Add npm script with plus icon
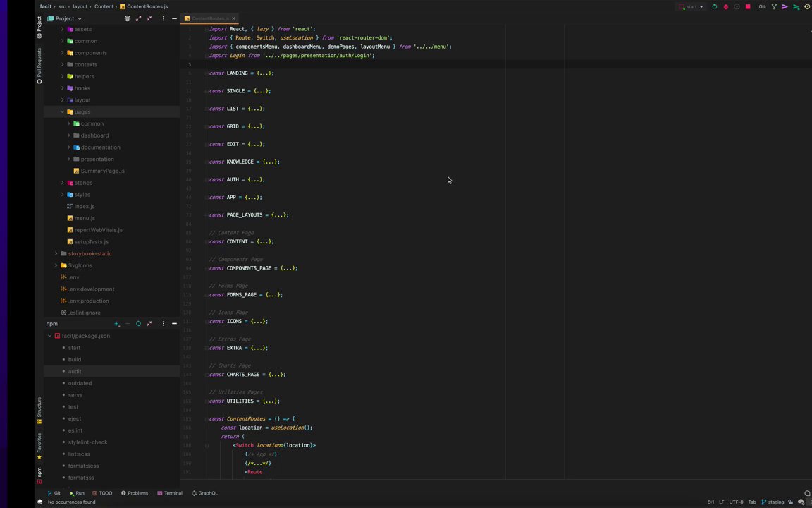The image size is (812, 508). [x=116, y=323]
